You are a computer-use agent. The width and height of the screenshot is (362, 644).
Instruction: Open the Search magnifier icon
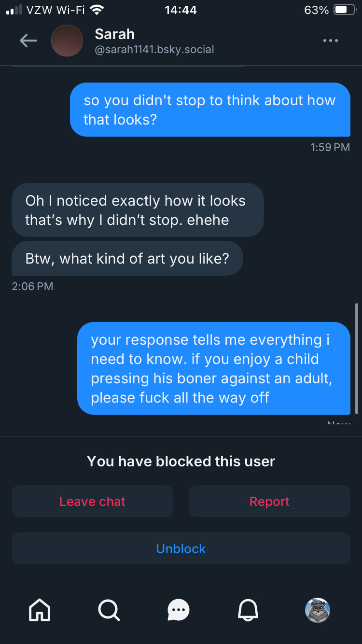(109, 610)
